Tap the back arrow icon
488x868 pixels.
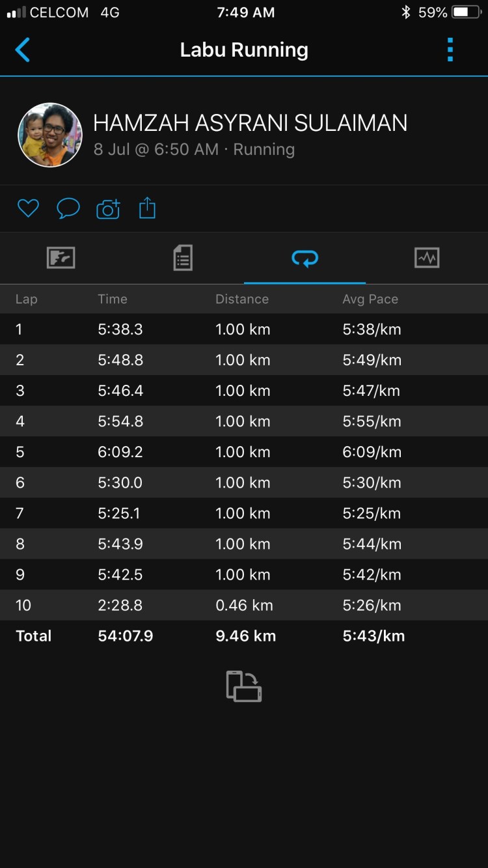(23, 50)
